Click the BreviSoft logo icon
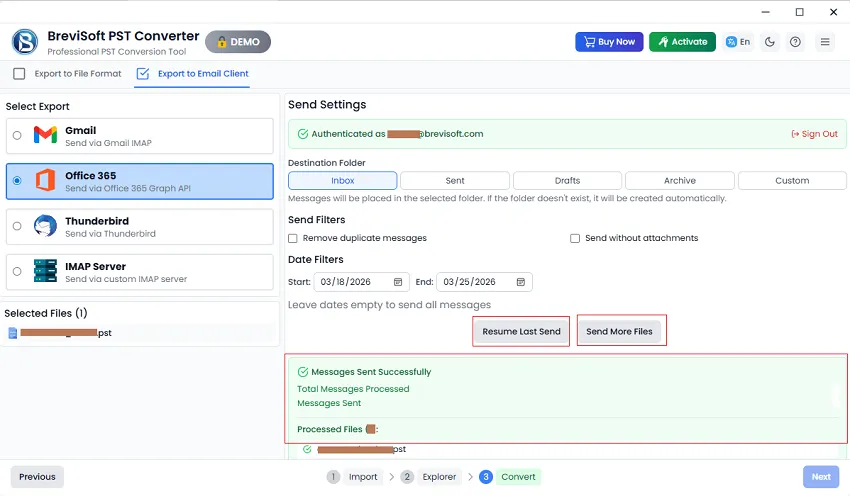 [25, 42]
